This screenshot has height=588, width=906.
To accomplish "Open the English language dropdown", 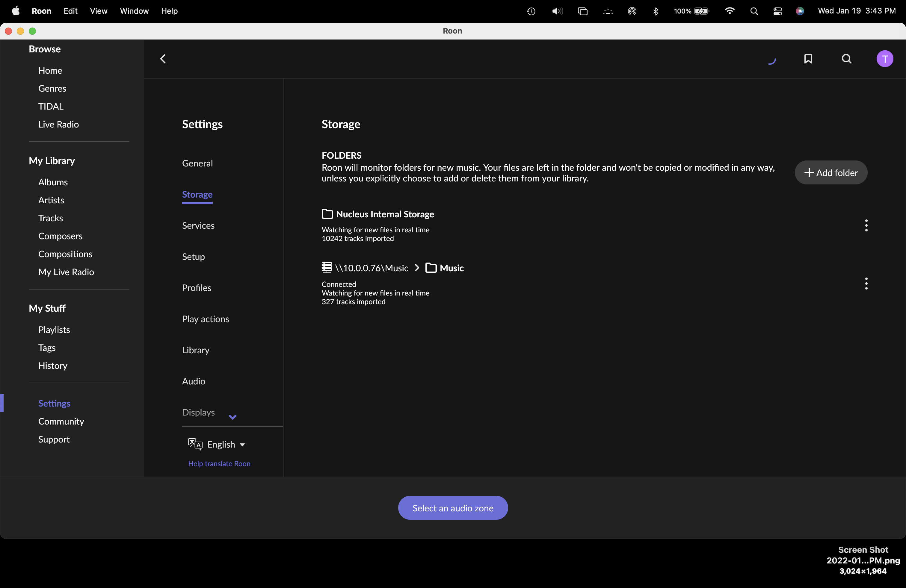I will (x=226, y=444).
